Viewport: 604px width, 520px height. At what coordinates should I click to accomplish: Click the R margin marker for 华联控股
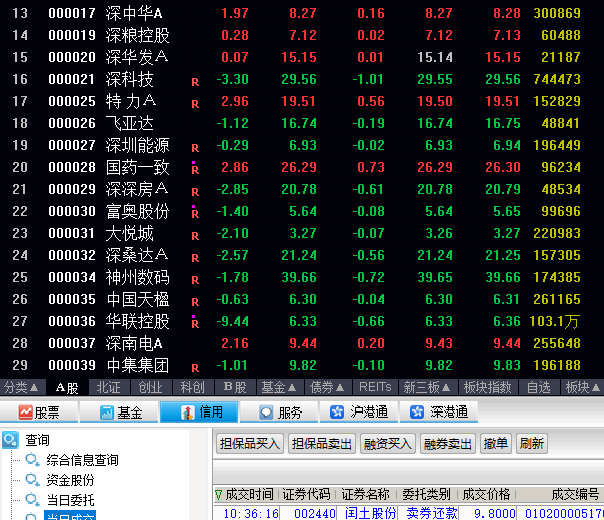pyautogui.click(x=195, y=323)
